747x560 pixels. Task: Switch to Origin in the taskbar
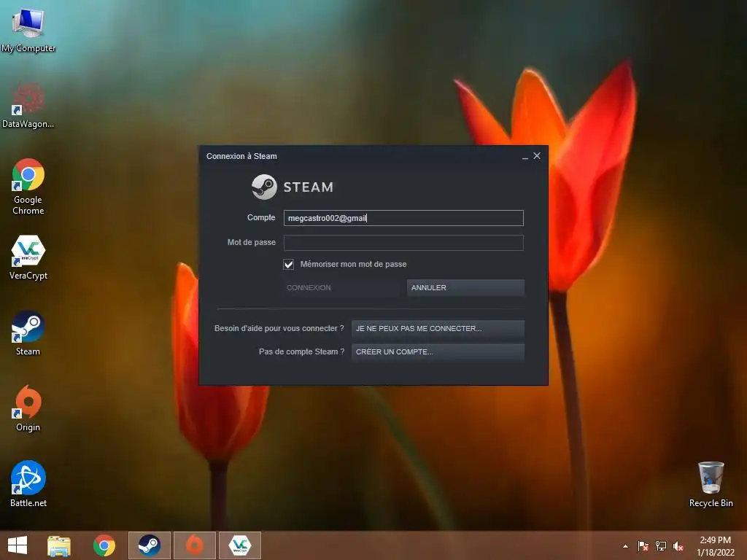194,545
